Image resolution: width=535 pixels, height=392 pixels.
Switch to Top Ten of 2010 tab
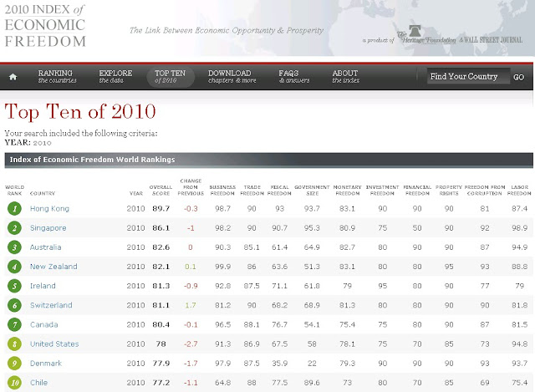tap(171, 76)
